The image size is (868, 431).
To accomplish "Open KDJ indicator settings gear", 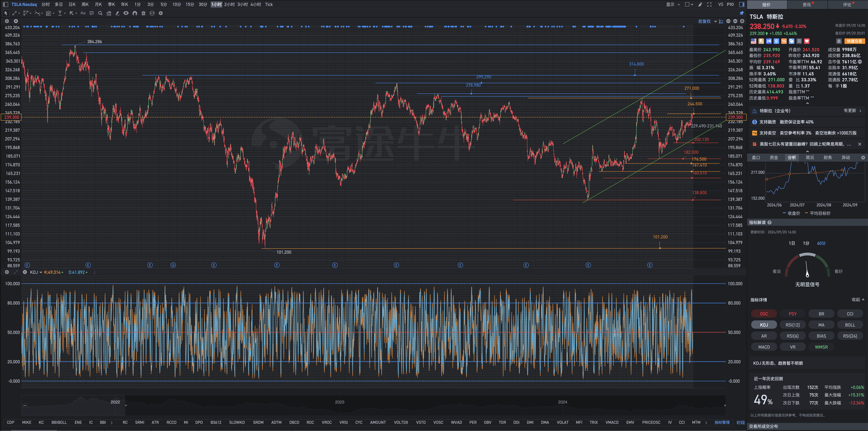I will coord(7,272).
